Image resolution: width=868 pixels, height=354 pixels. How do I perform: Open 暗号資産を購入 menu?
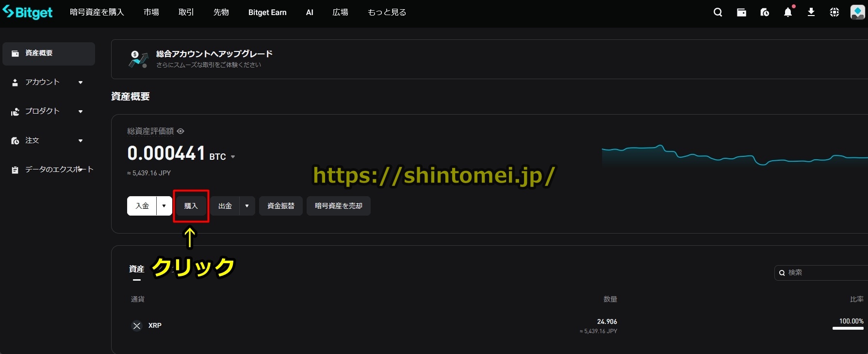click(97, 12)
